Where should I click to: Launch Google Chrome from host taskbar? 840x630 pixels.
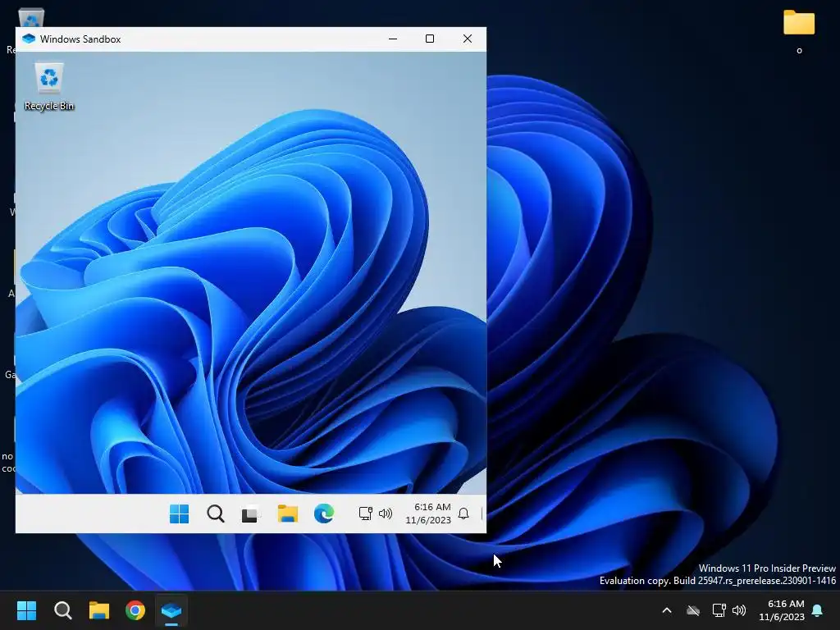click(135, 610)
